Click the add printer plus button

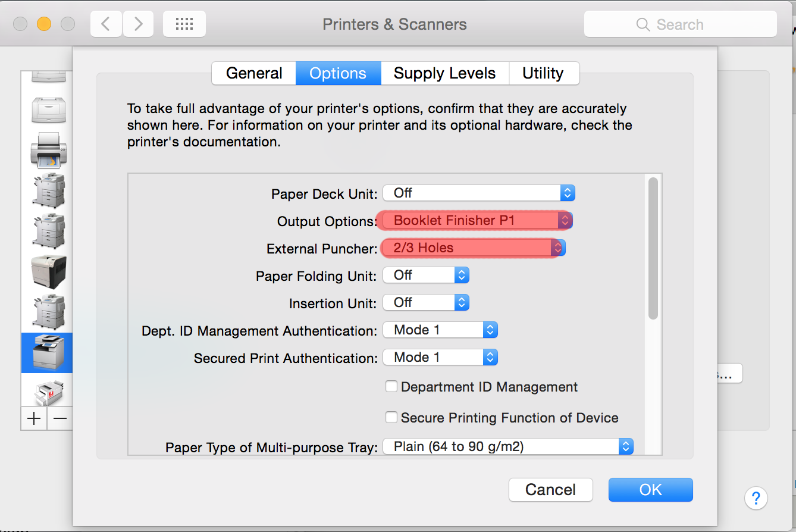click(x=34, y=418)
